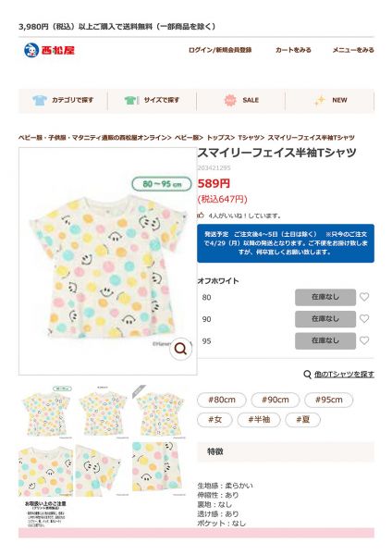Image resolution: width=392 pixels, height=555 pixels.
Task: Open メニューをみる menu
Action: (353, 50)
